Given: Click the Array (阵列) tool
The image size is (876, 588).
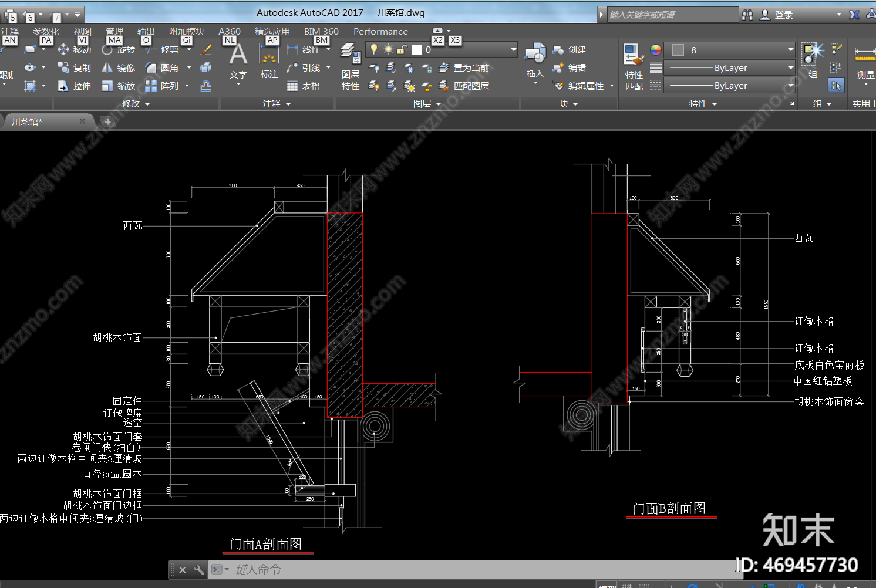Looking at the screenshot, I should 161,86.
